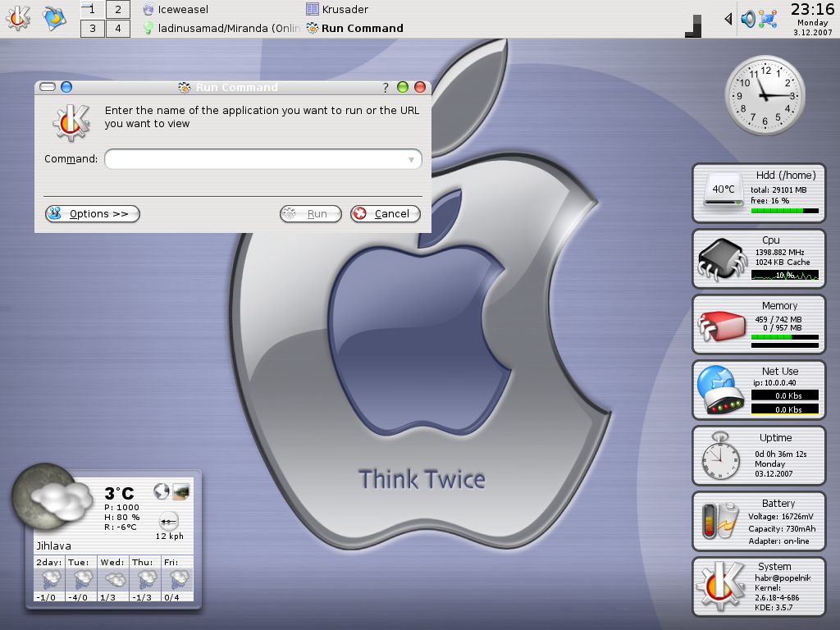Open the Run Command window menu button

click(48, 87)
